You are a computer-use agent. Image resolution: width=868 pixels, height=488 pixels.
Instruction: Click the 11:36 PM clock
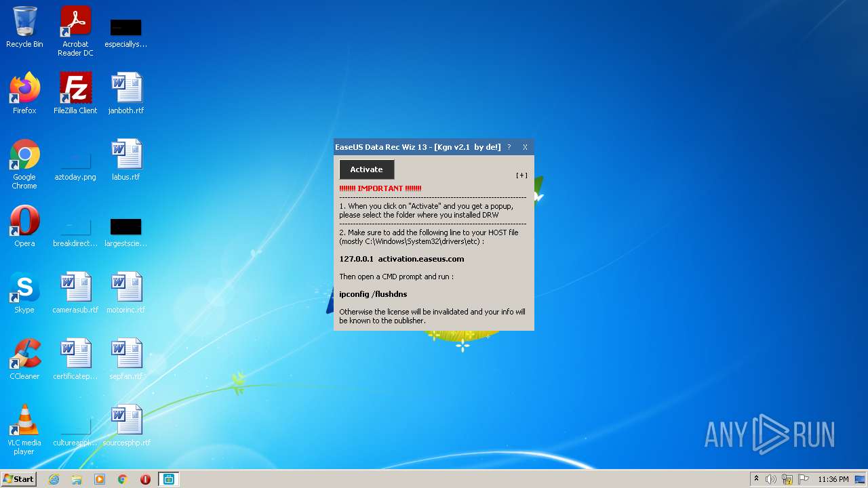(833, 479)
